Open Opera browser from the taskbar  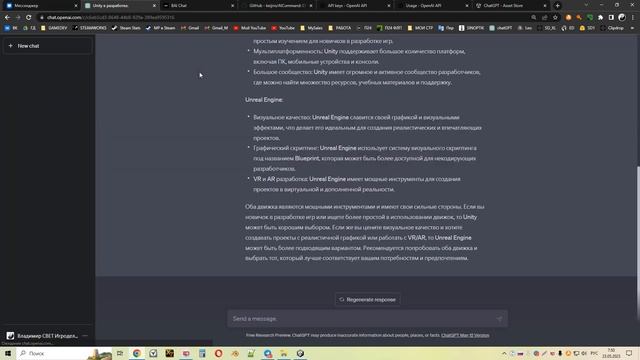tap(218, 353)
